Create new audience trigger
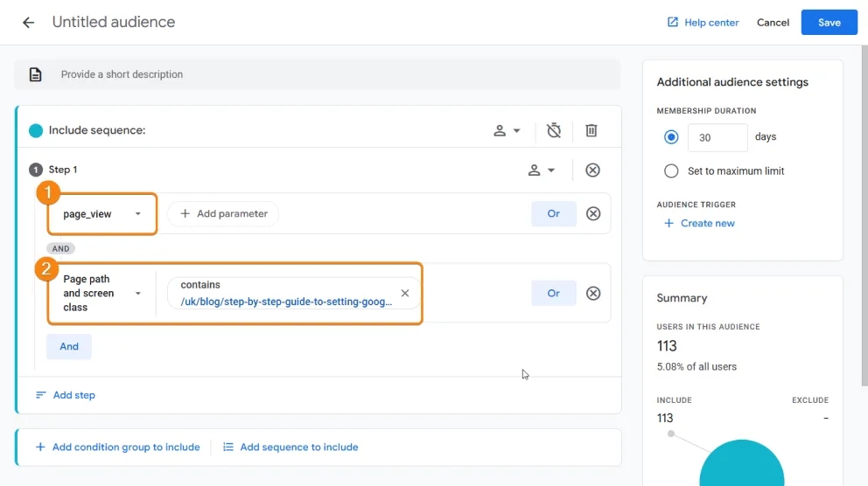The width and height of the screenshot is (868, 486). tap(699, 224)
